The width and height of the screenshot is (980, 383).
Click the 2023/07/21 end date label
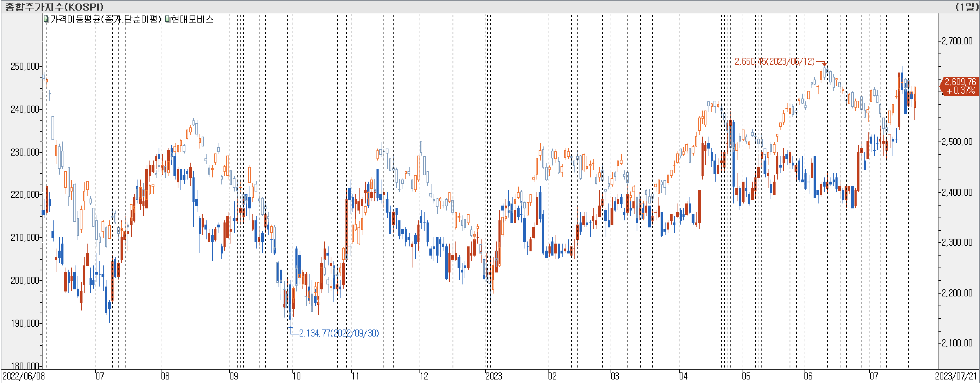956,376
